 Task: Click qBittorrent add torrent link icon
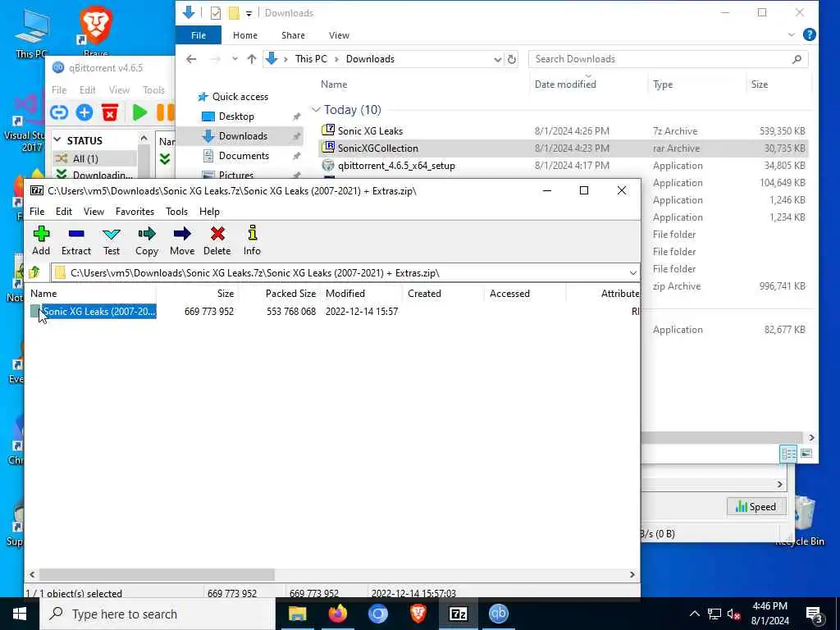click(59, 112)
